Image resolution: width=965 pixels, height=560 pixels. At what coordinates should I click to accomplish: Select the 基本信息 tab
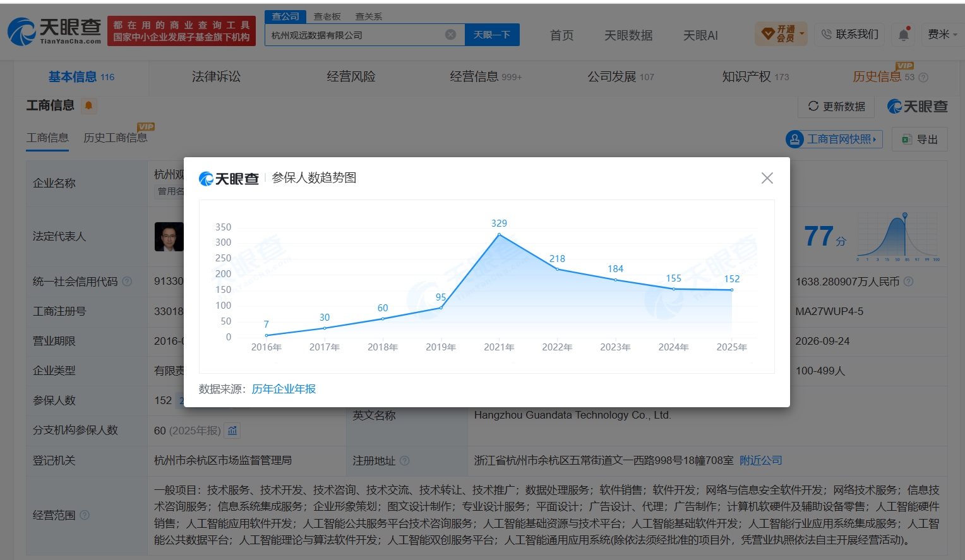coord(81,77)
